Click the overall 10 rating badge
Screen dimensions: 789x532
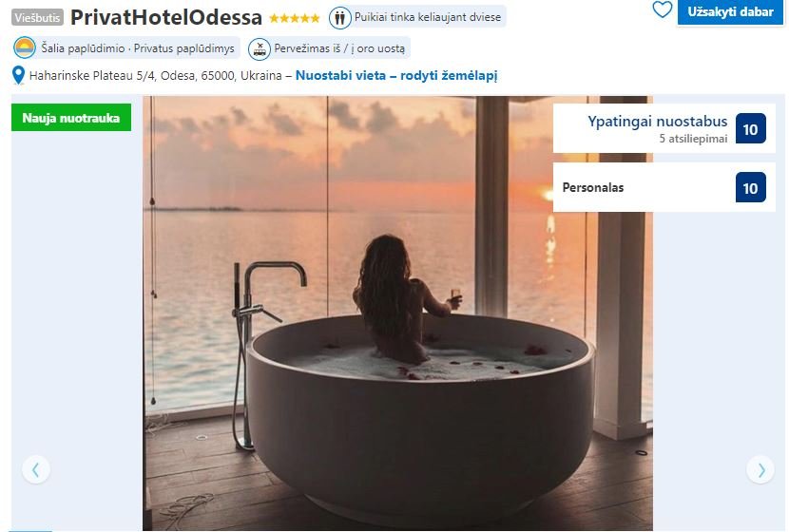pos(750,129)
